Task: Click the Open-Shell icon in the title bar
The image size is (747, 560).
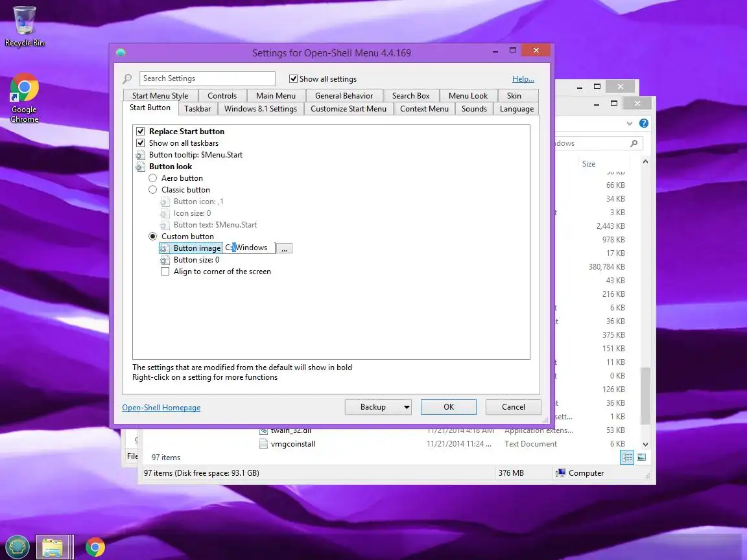Action: 121,52
